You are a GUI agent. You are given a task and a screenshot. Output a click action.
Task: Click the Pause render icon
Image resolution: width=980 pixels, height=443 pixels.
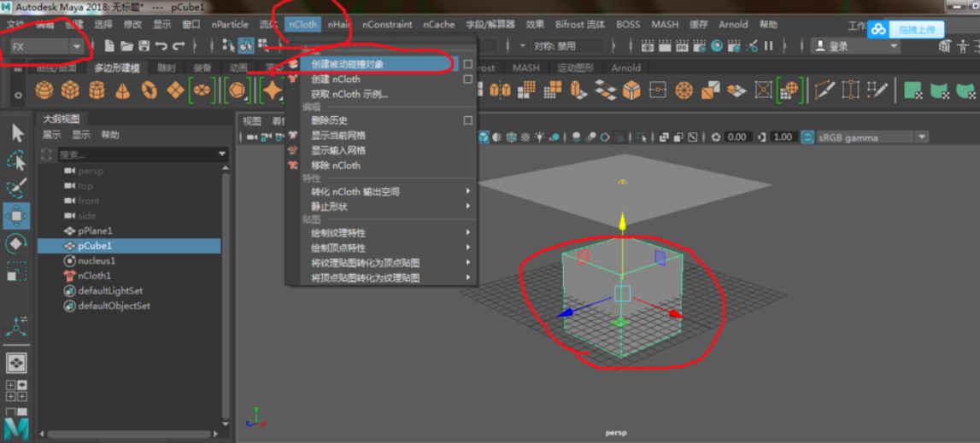click(769, 45)
